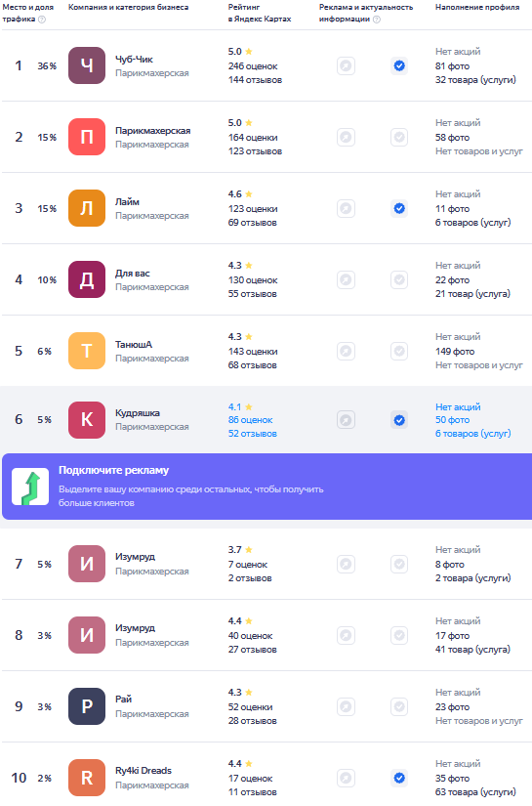The height and width of the screenshot is (806, 532).
Task: Click the red П avatar of Парикмахерская
Action: point(87,137)
